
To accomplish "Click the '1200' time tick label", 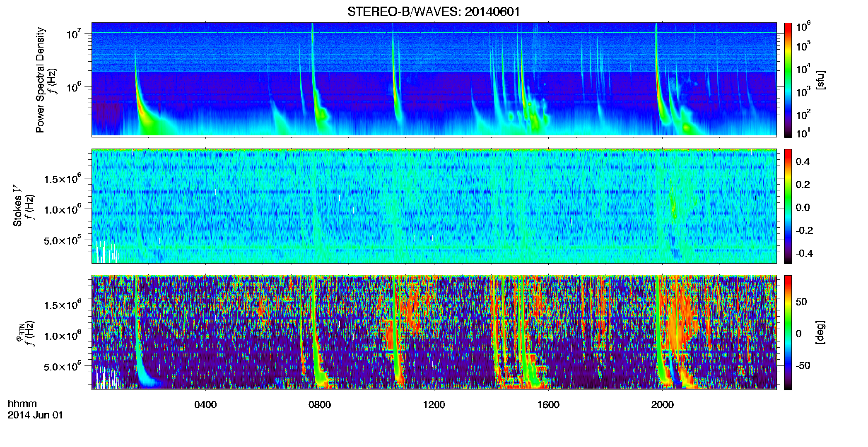I will point(434,404).
